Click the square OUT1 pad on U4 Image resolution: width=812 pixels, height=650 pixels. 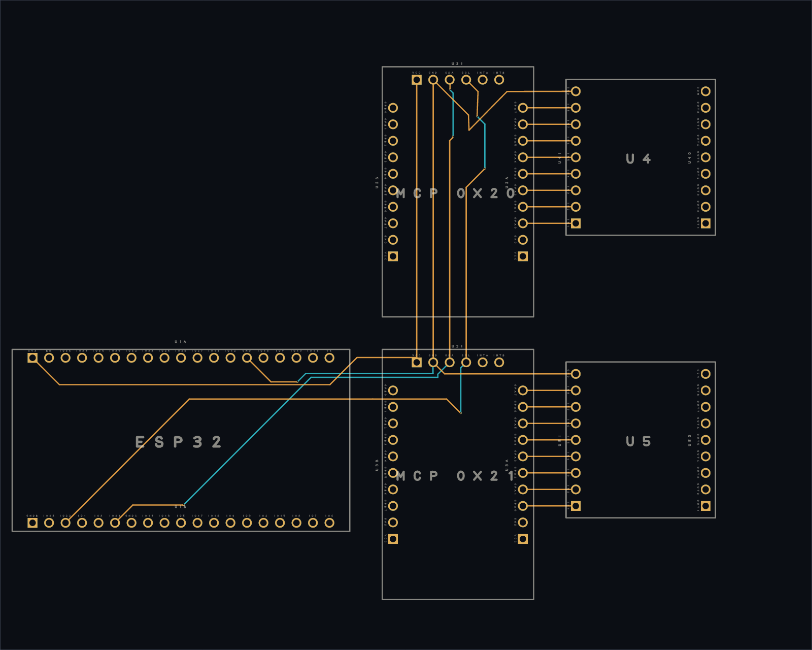[x=705, y=223]
